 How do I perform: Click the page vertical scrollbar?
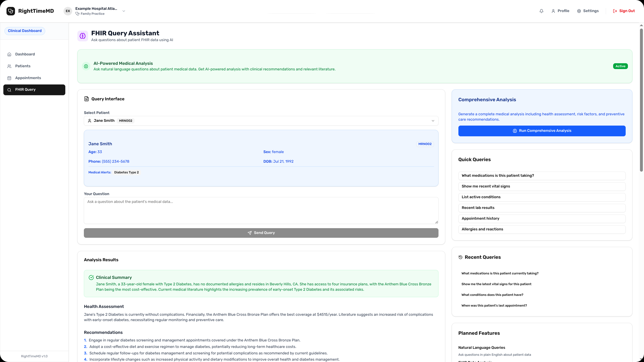click(x=641, y=100)
